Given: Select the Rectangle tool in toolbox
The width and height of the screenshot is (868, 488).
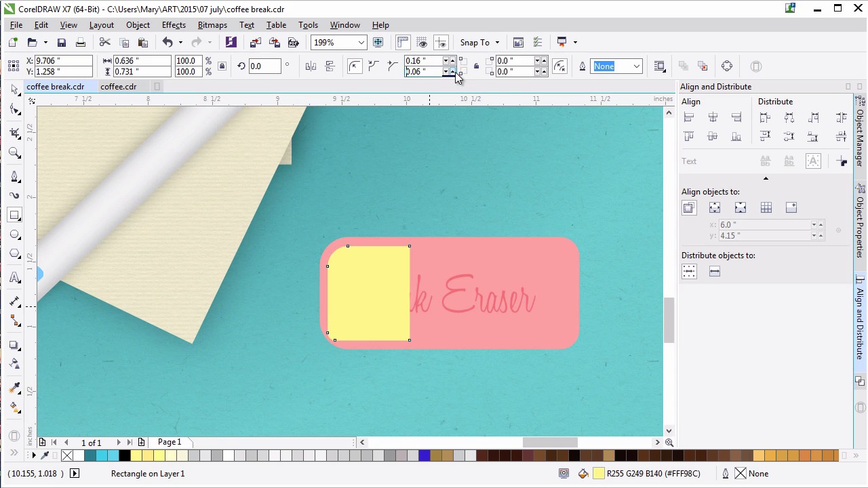Looking at the screenshot, I should point(14,216).
